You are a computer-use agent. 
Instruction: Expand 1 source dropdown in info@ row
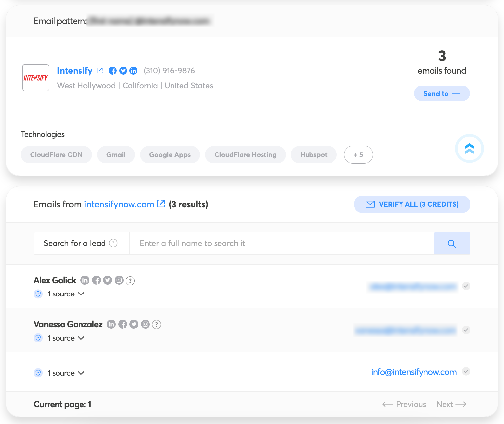tap(66, 373)
